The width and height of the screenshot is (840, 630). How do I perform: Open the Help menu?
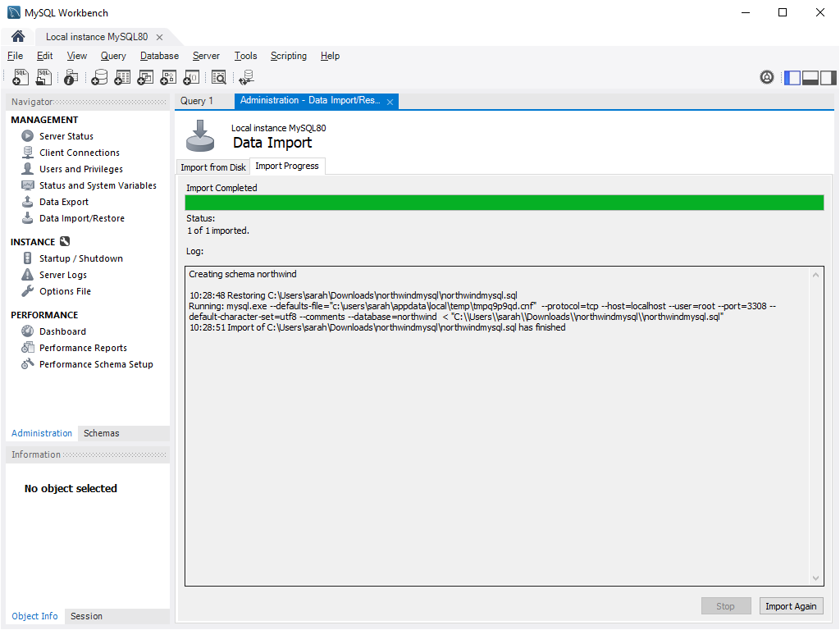tap(330, 56)
